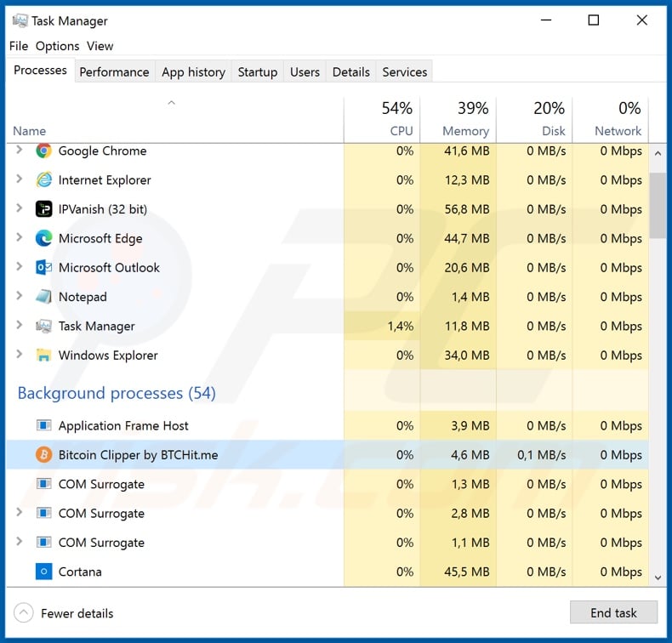The height and width of the screenshot is (643, 672).
Task: Sort by the Network column header
Action: [x=611, y=119]
